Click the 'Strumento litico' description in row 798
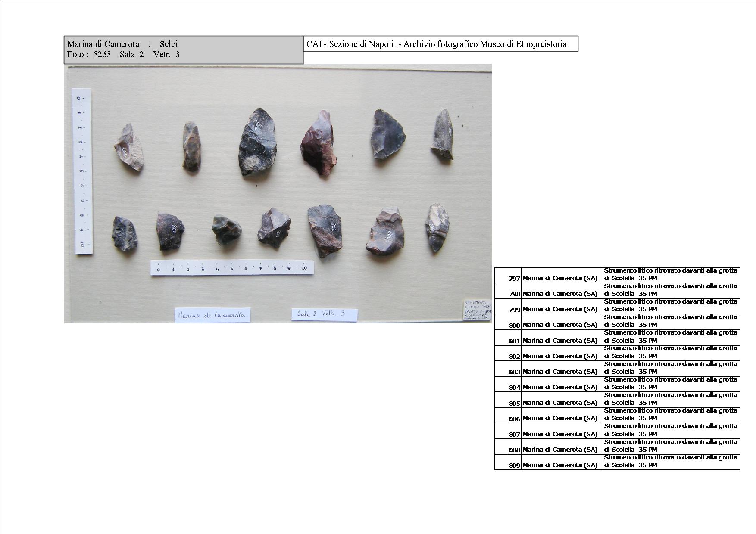Screen dimensions: 756x534 [x=671, y=290]
